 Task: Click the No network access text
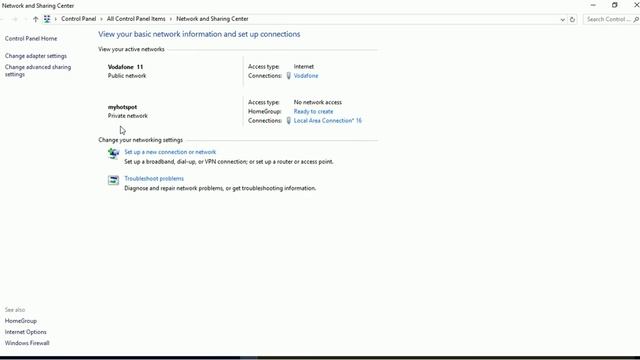tap(318, 102)
